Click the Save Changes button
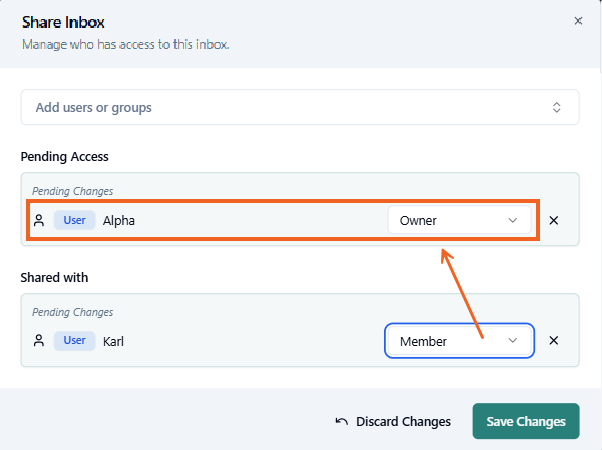 pyautogui.click(x=525, y=422)
